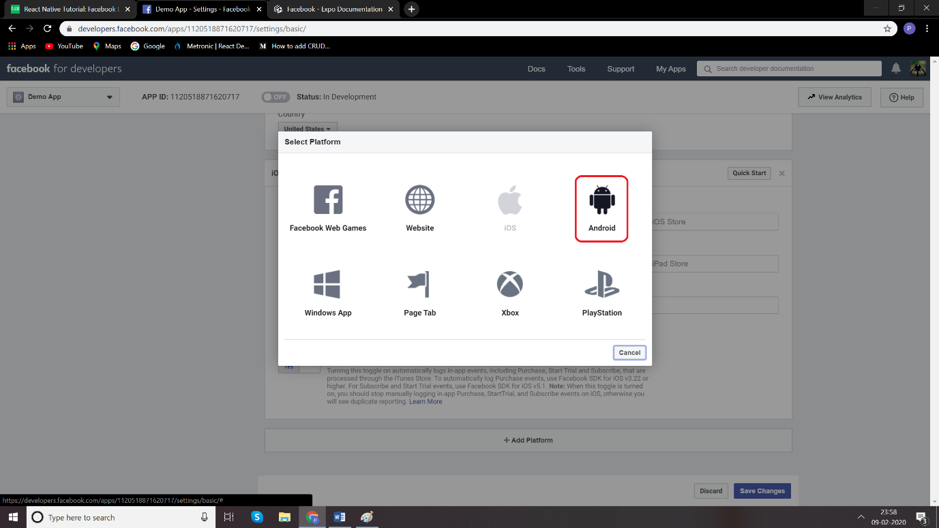Open the Windows action center
This screenshot has height=528, width=939.
(x=922, y=517)
